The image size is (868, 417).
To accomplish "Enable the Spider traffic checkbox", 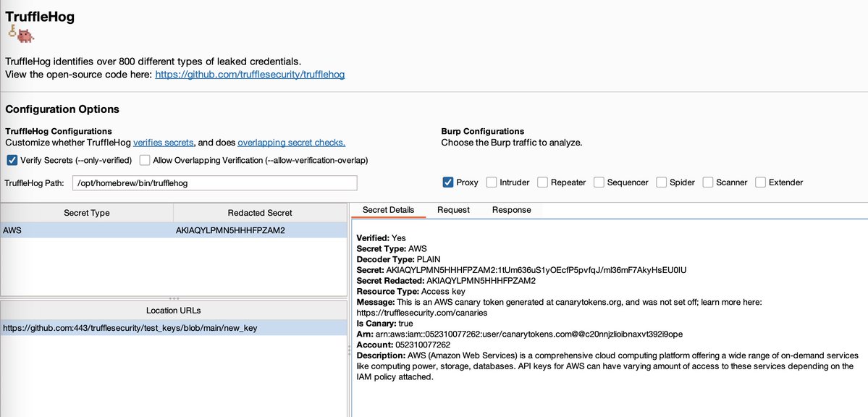I will click(661, 182).
